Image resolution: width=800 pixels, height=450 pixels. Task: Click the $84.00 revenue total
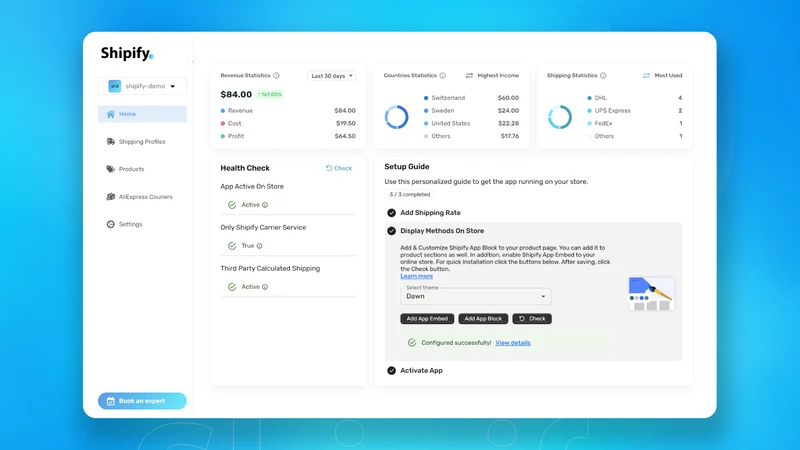[x=236, y=94]
